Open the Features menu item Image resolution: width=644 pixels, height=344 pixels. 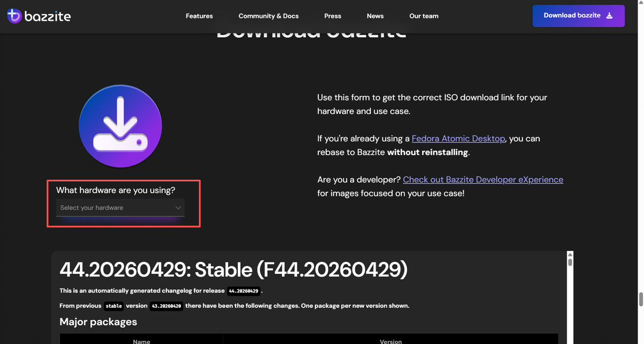tap(199, 16)
